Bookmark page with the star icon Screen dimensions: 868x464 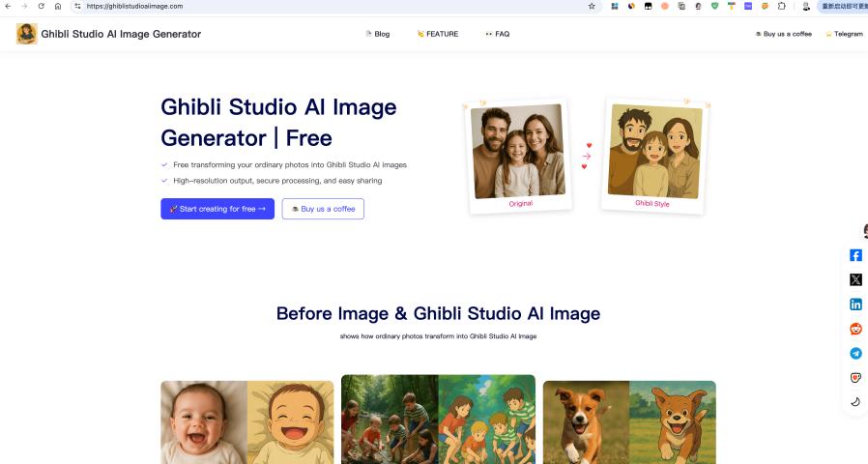point(592,6)
